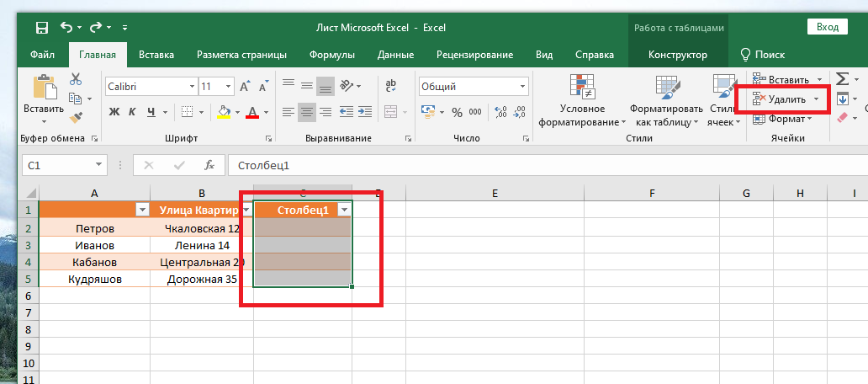Toggle italic К formatting
This screenshot has height=384, width=868.
(132, 111)
